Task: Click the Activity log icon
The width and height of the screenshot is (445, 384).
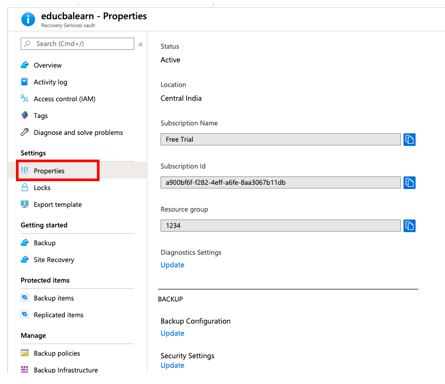Action: 25,82
